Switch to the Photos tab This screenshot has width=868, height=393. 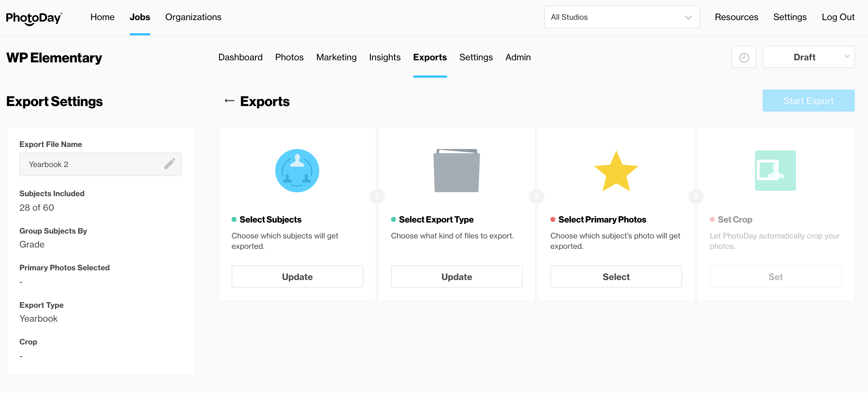(x=289, y=57)
